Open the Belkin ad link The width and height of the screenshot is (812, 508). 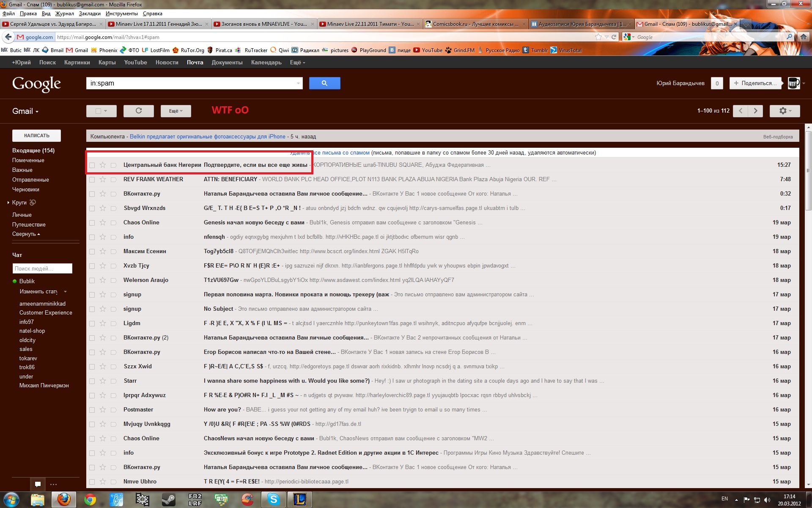tap(208, 137)
